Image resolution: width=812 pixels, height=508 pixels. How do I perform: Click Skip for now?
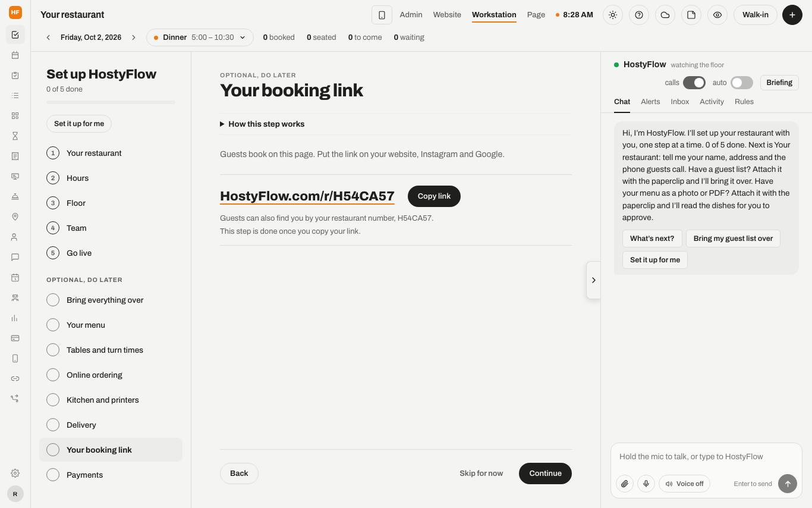point(481,473)
